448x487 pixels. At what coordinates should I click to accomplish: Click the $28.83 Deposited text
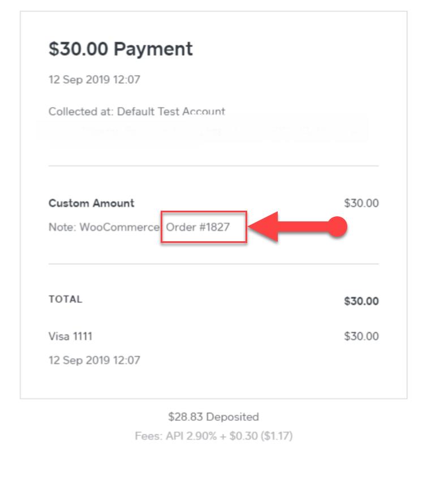click(x=213, y=417)
